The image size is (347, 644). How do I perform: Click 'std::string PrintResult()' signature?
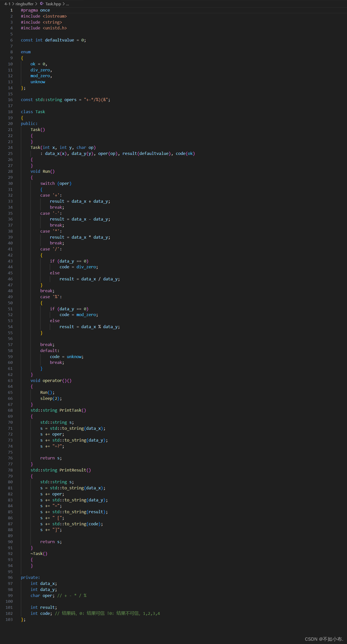61,470
